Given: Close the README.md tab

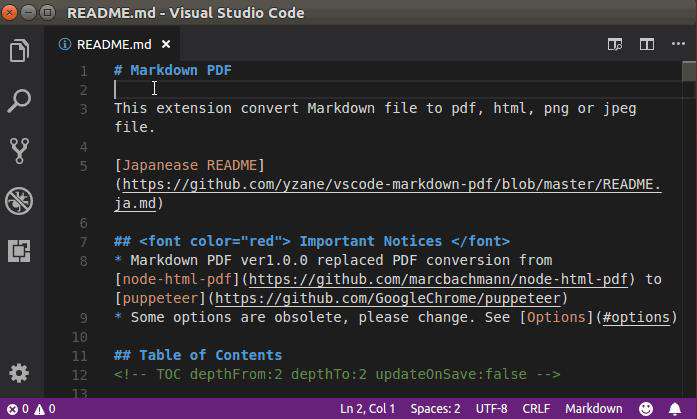Looking at the screenshot, I should click(166, 44).
